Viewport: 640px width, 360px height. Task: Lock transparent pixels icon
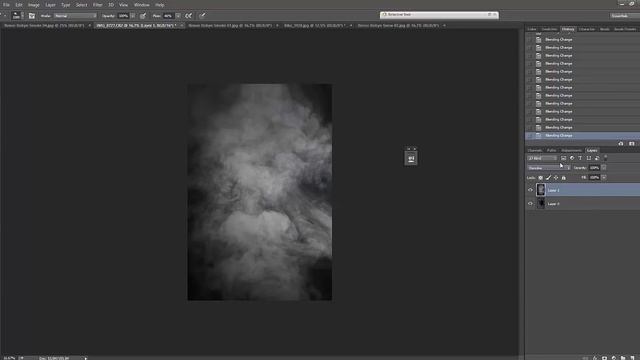(540, 178)
